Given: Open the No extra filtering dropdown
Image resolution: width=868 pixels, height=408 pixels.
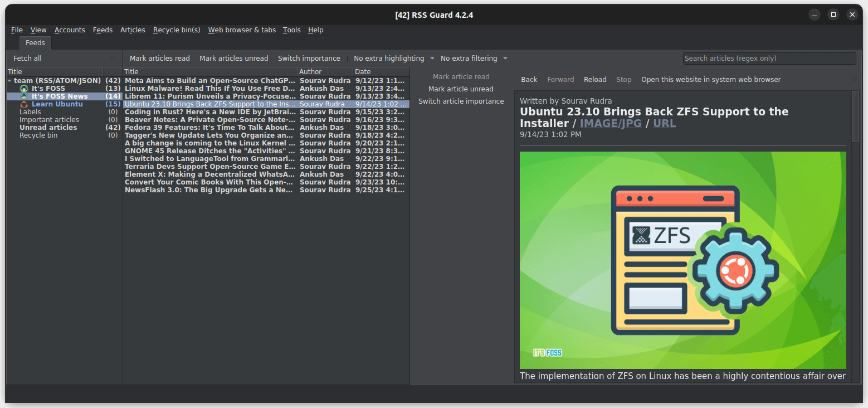Looking at the screenshot, I should [473, 58].
